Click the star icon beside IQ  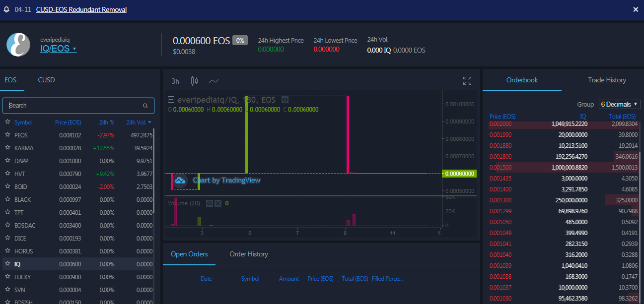point(7,264)
